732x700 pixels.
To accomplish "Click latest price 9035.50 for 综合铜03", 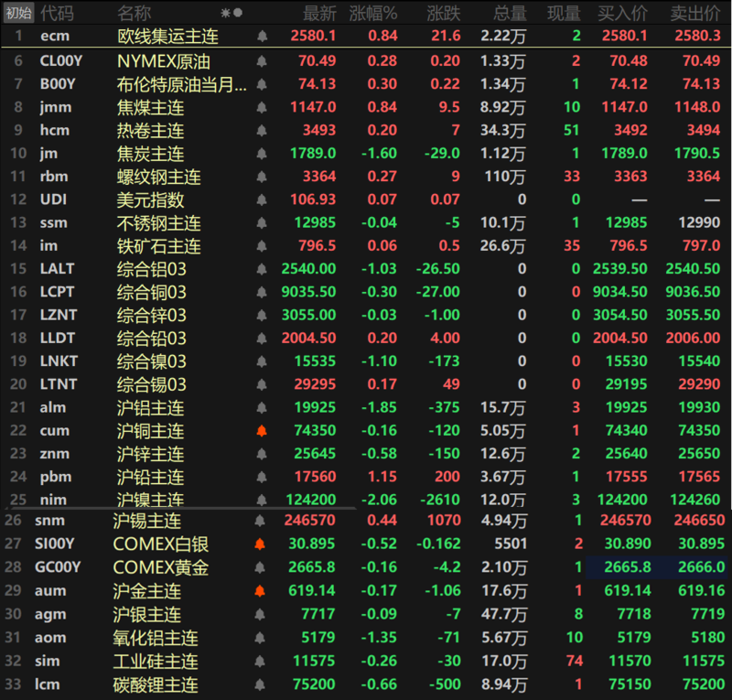I will [308, 292].
